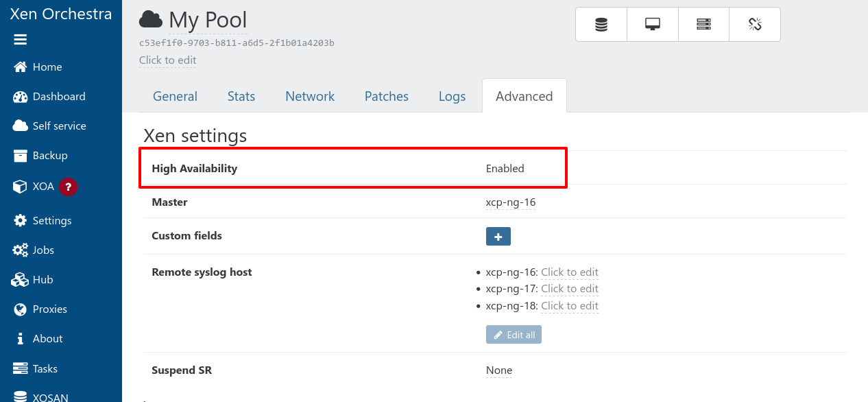Click the broken link disconnect icon
The image size is (868, 402).
click(755, 25)
